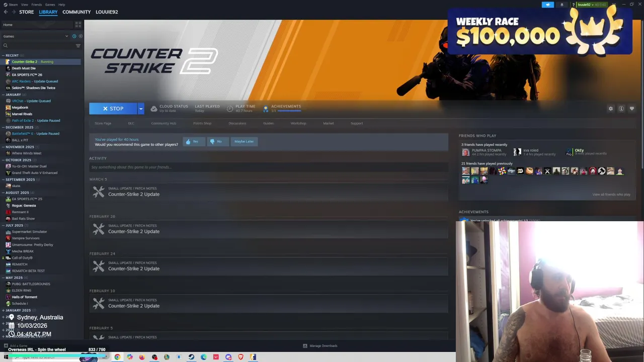Open the Workshop link
The height and width of the screenshot is (362, 644).
pos(298,123)
